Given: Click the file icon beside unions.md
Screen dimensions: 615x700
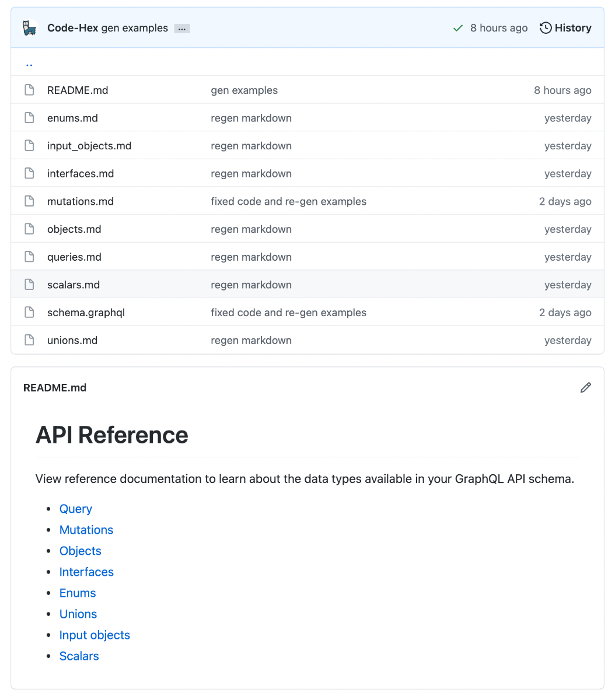Looking at the screenshot, I should pos(29,340).
